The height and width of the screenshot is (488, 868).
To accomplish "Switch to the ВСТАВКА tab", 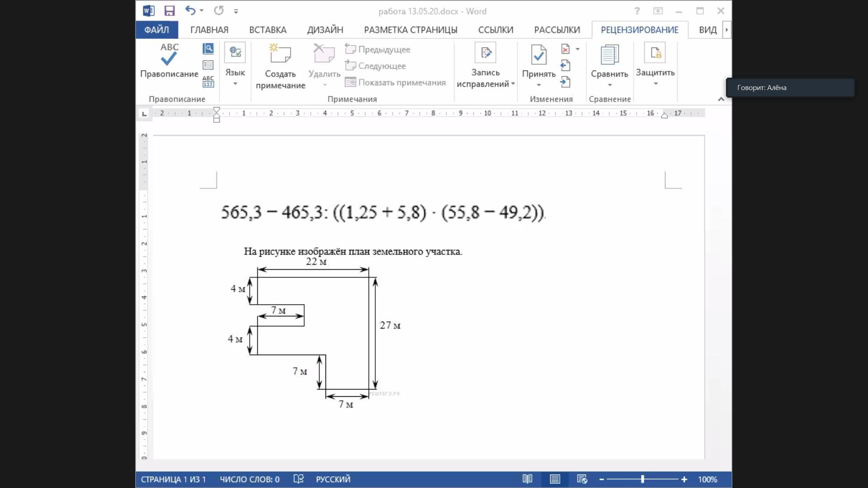I will click(268, 30).
